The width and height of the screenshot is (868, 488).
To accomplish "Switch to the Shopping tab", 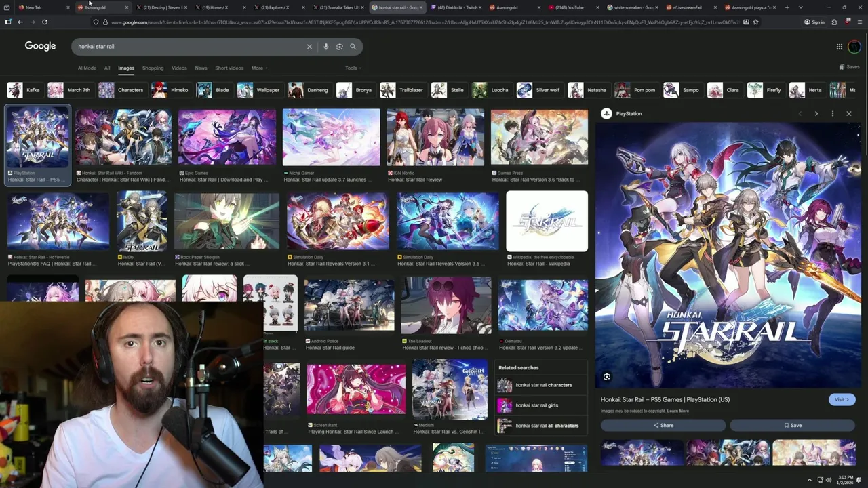I will pos(153,68).
